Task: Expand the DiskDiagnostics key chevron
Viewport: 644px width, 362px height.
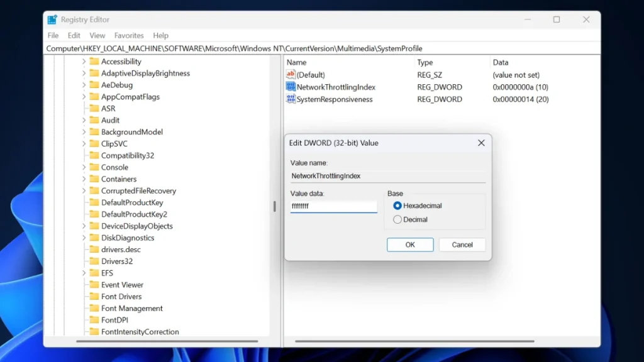Action: pos(84,238)
